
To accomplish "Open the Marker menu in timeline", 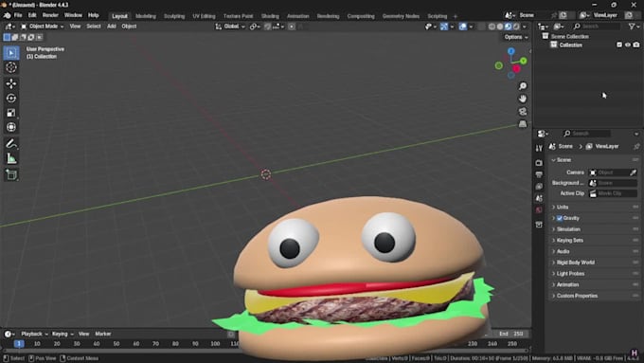I will (103, 334).
